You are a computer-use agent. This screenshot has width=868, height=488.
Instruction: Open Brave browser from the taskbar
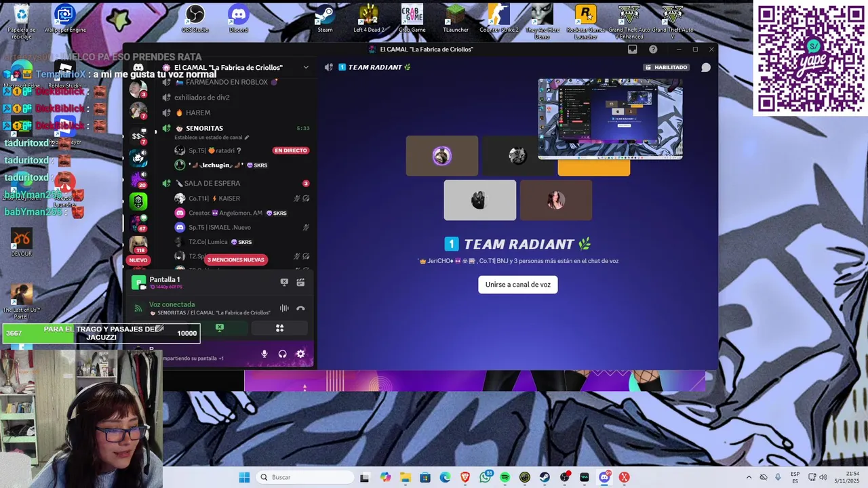click(465, 477)
